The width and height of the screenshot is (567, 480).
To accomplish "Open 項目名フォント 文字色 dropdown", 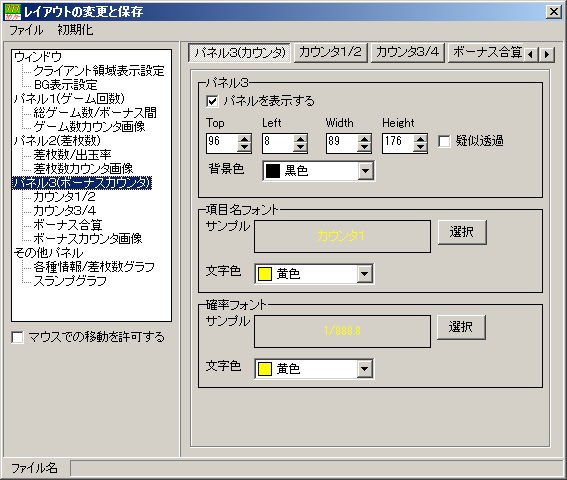I will click(364, 274).
